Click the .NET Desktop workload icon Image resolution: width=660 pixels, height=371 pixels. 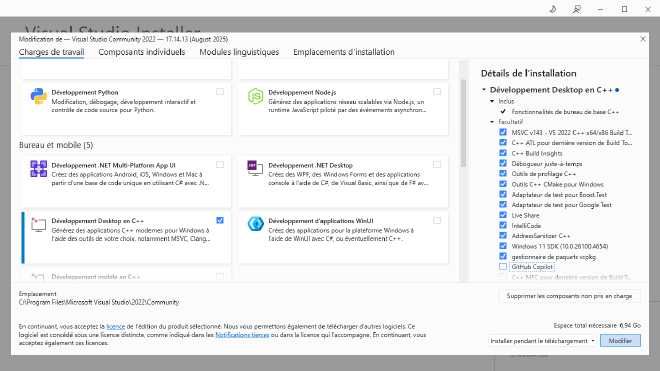pyautogui.click(x=255, y=168)
